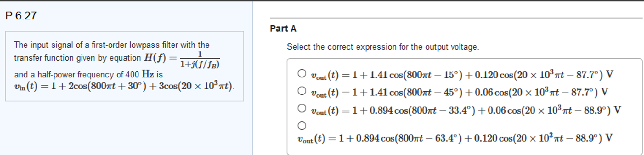Pick the radio button for 0.894cos(800πt − 33.4°)
This screenshot has height=155, width=644.
(302, 109)
